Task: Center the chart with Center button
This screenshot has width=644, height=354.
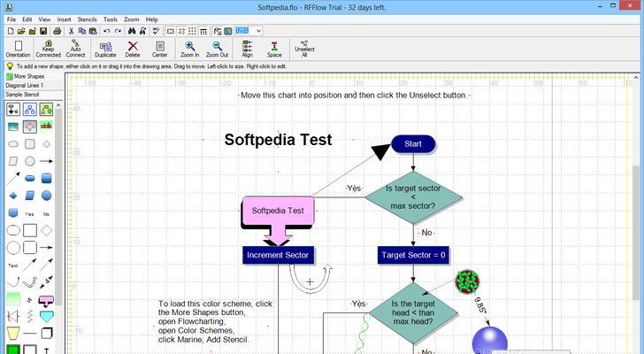Action: [160, 49]
